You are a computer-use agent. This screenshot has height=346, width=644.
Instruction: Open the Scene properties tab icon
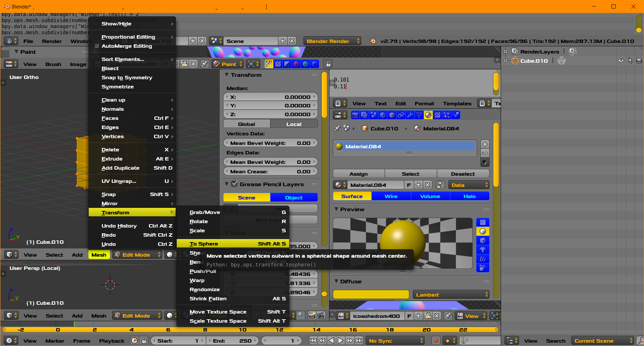tap(373, 115)
